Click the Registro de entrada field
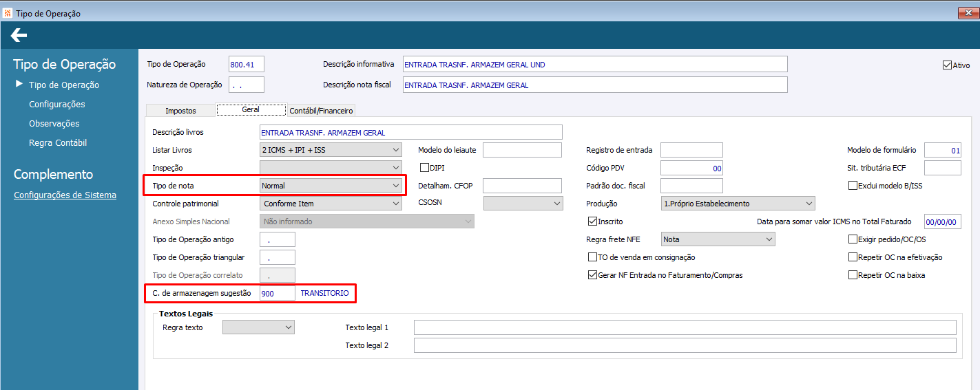Screen dimensions: 980x390 pos(691,150)
